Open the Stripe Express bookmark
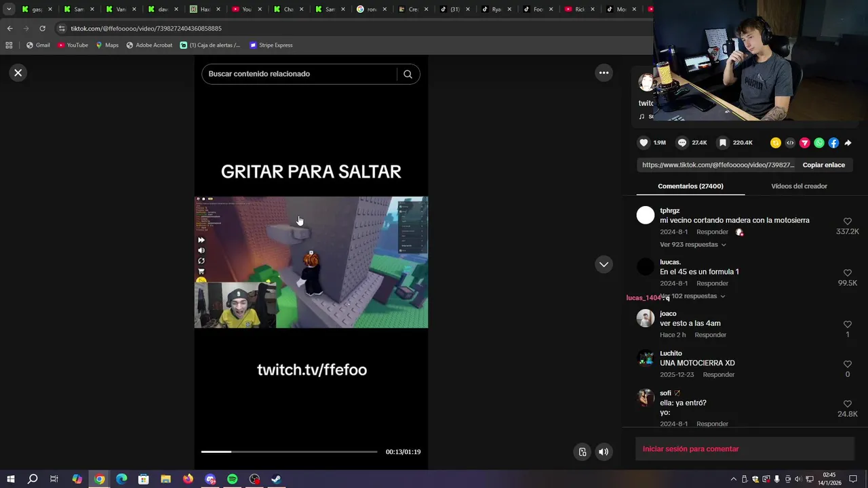This screenshot has width=868, height=488. (271, 45)
